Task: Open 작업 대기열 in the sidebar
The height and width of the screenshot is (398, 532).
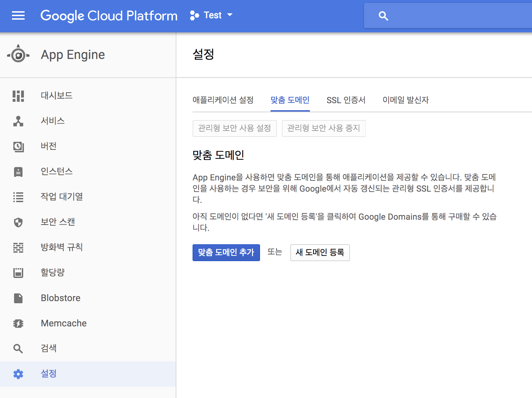Action: pyautogui.click(x=88, y=197)
